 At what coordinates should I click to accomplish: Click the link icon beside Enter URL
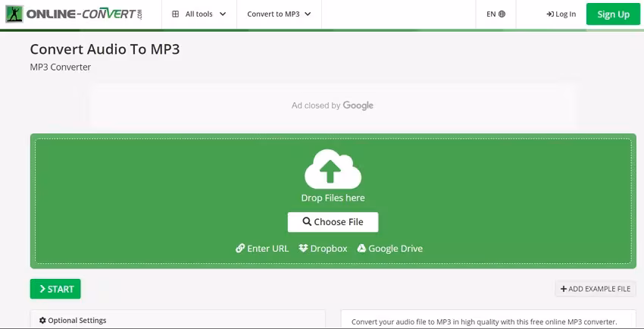click(240, 248)
